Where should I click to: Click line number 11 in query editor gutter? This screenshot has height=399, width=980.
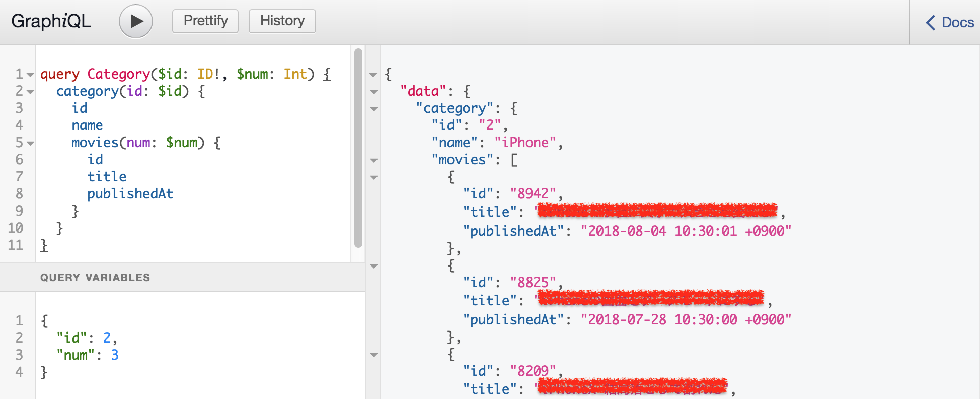(x=16, y=245)
